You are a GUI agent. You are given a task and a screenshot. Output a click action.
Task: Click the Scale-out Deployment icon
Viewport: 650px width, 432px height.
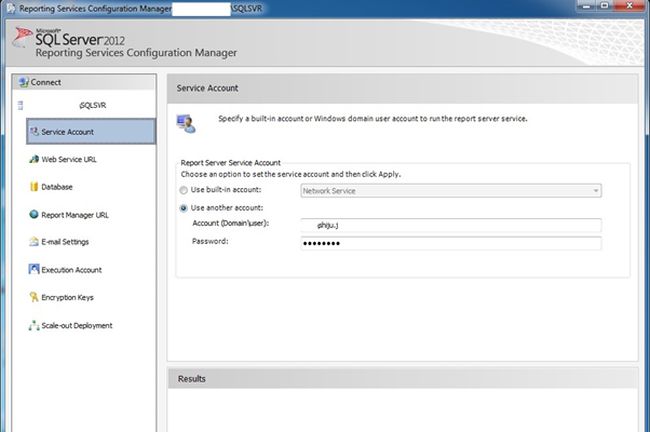pyautogui.click(x=34, y=325)
